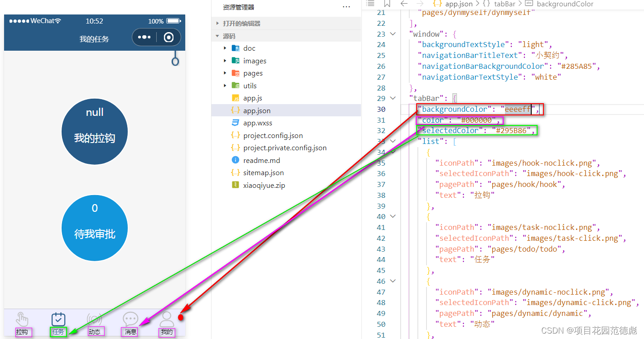Image resolution: width=644 pixels, height=339 pixels.
Task: Go to the 我的 profile tab icon
Action: (x=167, y=320)
